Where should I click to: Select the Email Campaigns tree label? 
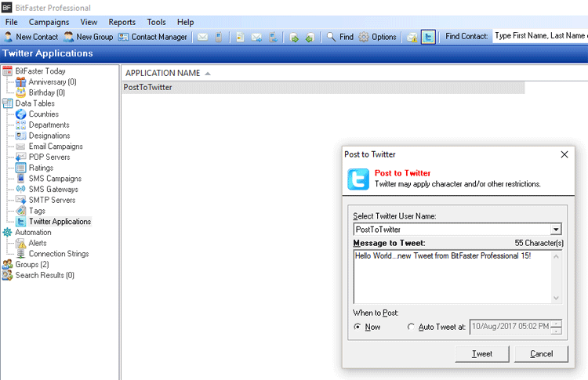click(x=56, y=147)
